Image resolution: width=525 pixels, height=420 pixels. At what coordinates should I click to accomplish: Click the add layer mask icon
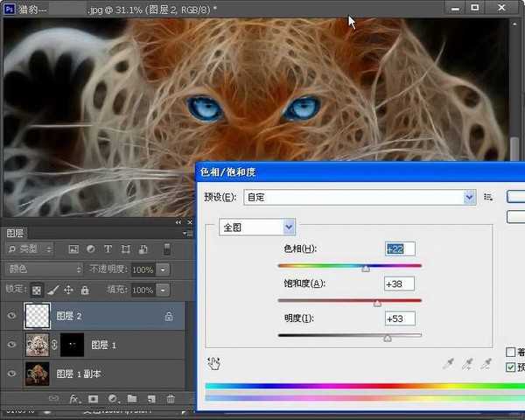tap(94, 399)
